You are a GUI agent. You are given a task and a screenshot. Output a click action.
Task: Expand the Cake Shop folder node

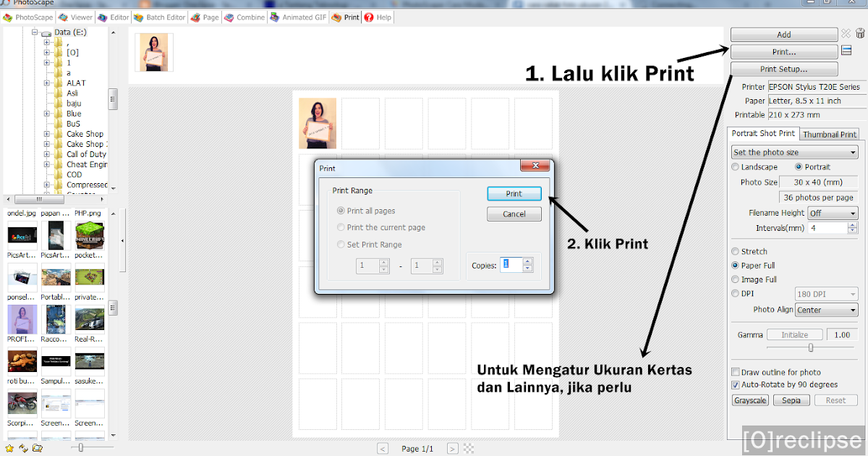[x=47, y=134]
